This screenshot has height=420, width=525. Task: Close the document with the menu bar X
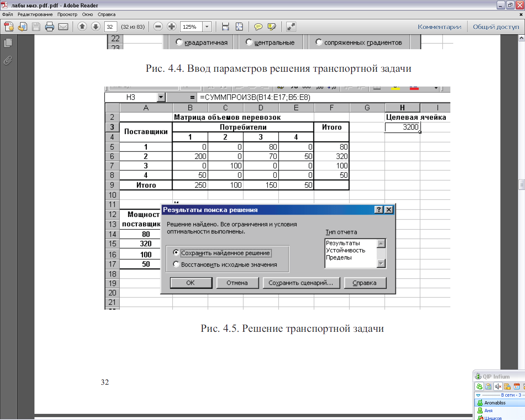pos(521,14)
